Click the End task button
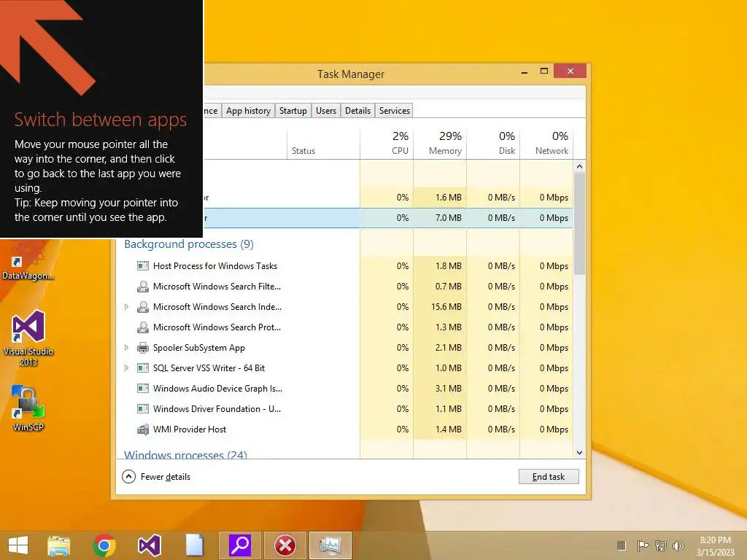This screenshot has width=747, height=560. 549,477
